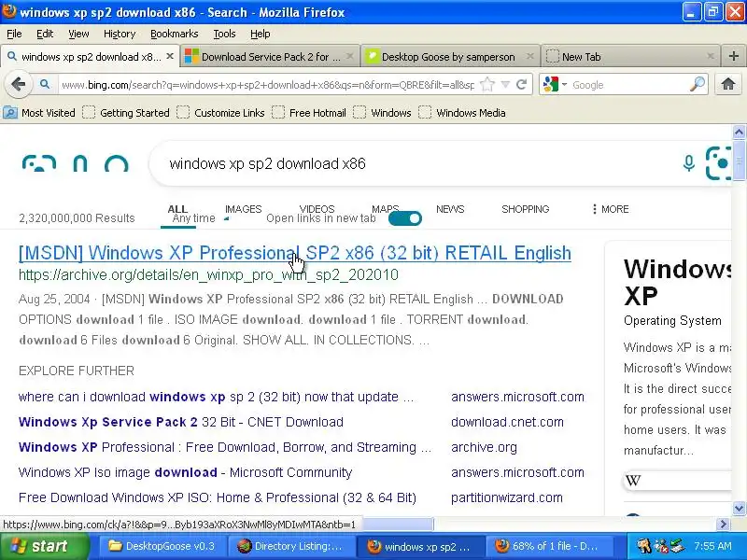Select the SHOPPING search tab
Image resolution: width=747 pixels, height=560 pixels.
525,209
